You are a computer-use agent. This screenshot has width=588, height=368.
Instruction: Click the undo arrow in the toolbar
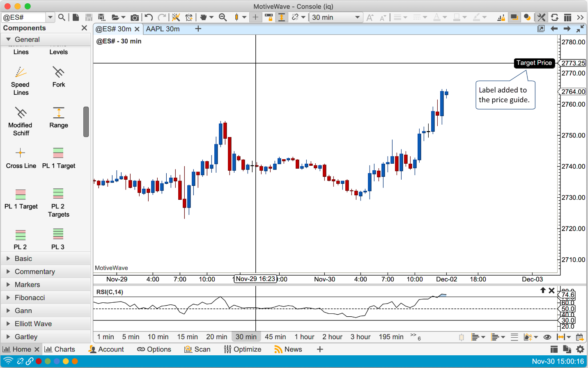[149, 17]
